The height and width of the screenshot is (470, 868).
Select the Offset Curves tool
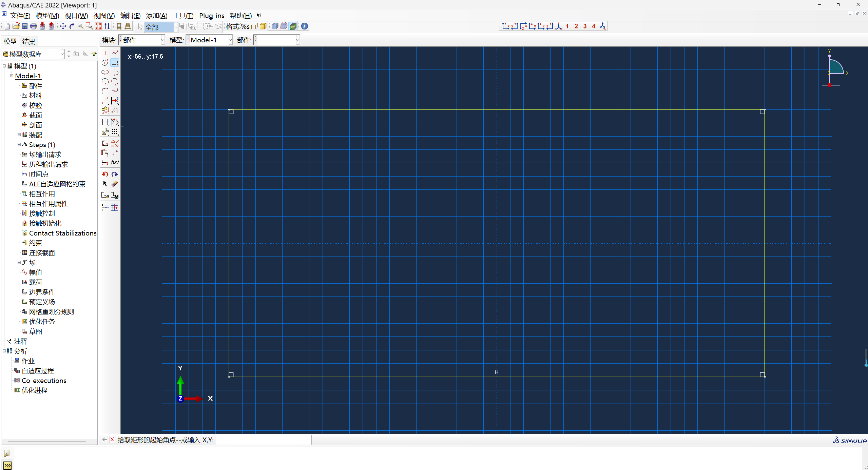(x=115, y=110)
